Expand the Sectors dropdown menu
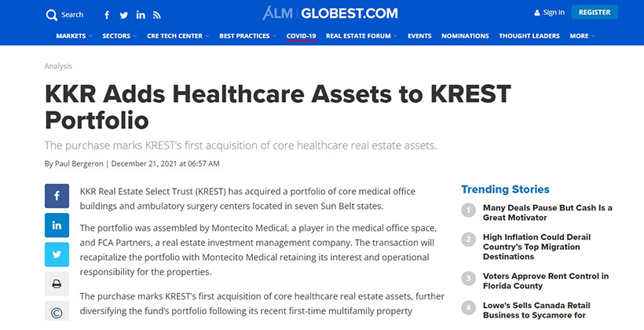 coord(119,36)
